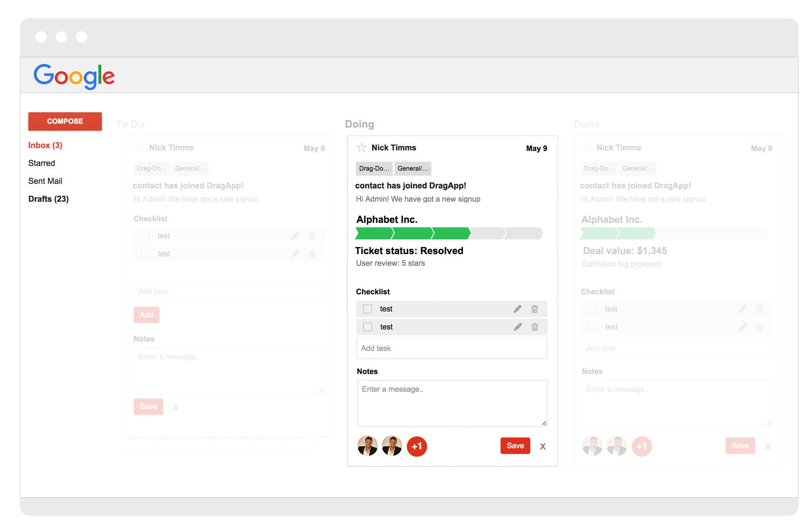This screenshot has height=531, width=812.
Task: Select the Done column header
Action: 587,124
